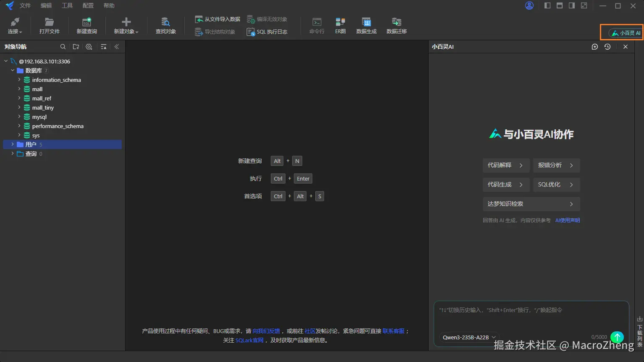This screenshot has width=644, height=362.
Task: Expand the performance_schema database chevron
Action: [x=19, y=126]
